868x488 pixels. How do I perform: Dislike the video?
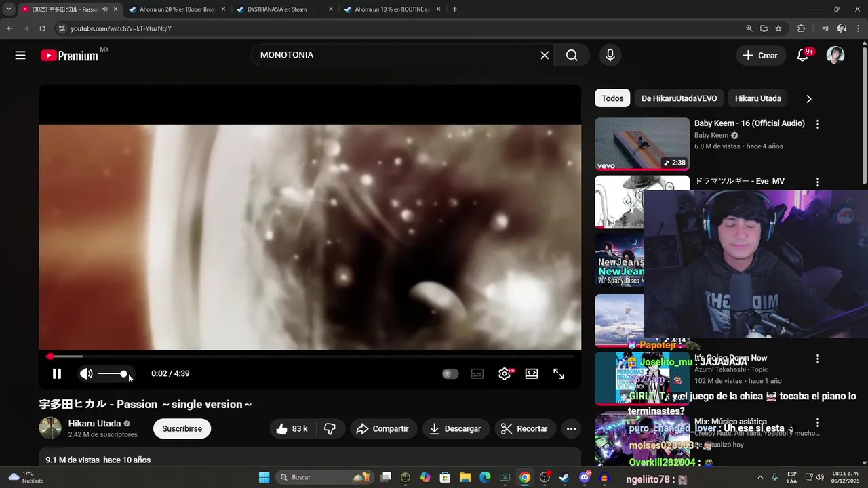[x=330, y=429]
